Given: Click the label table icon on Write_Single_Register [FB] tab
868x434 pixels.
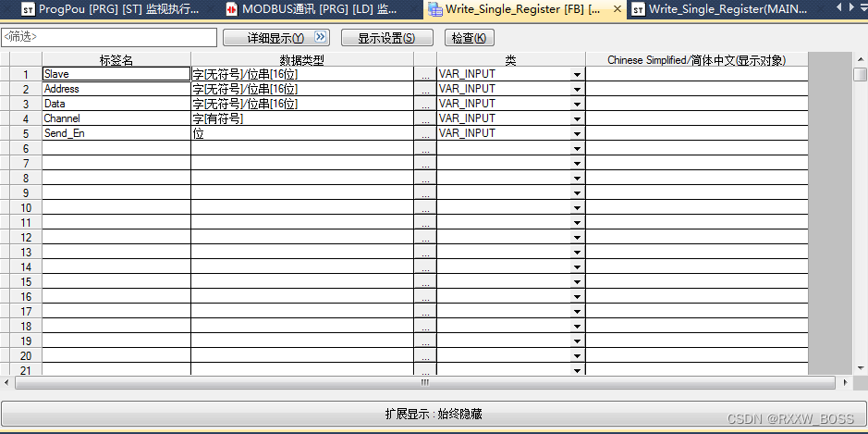Looking at the screenshot, I should point(435,9).
